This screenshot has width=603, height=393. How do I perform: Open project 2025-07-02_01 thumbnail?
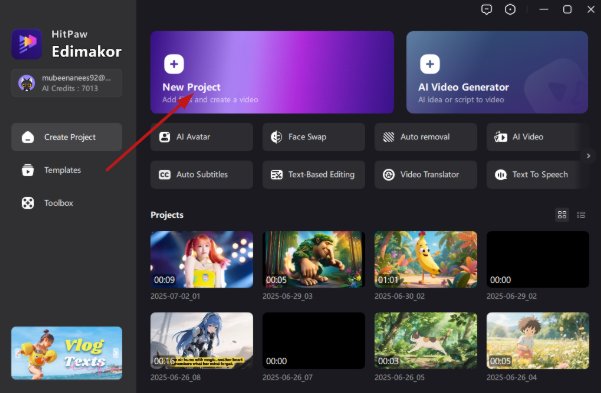pos(202,259)
